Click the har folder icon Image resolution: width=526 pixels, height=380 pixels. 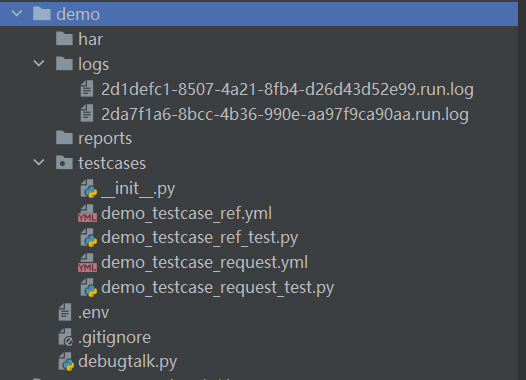click(64, 39)
